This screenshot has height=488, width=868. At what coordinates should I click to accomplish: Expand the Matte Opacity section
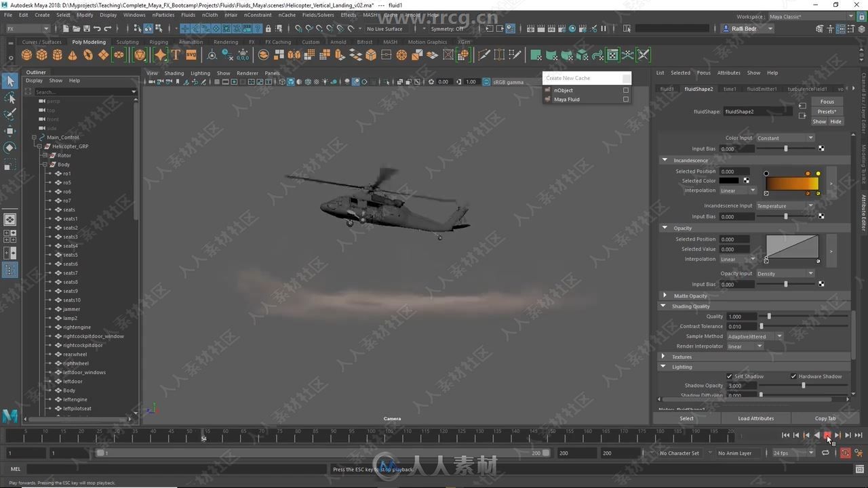[x=665, y=296]
